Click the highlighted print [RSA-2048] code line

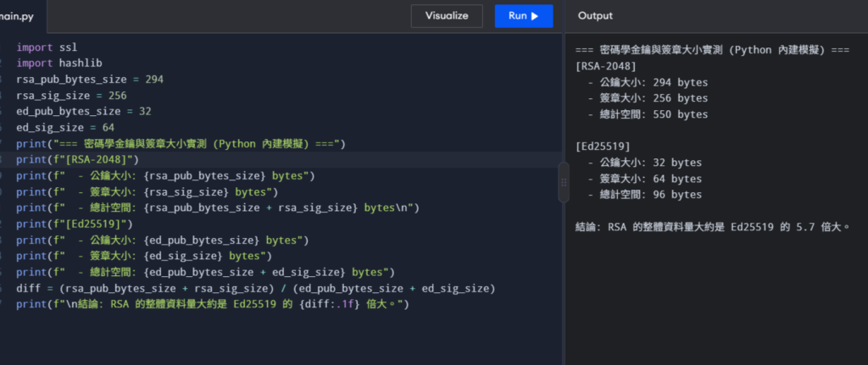click(x=77, y=160)
